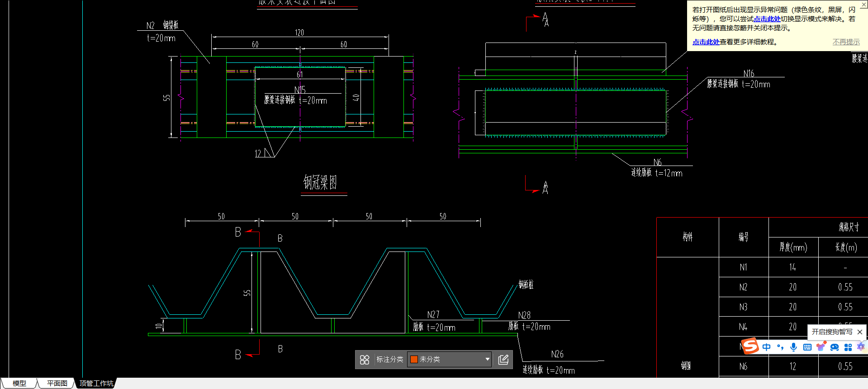Switch to the 平面图 layout tab
This screenshot has height=389, width=868.
pos(57,383)
